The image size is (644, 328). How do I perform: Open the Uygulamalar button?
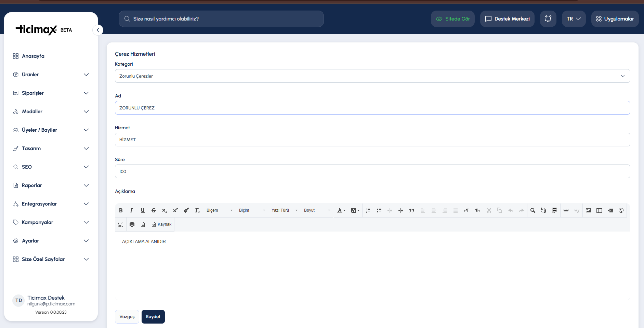tap(615, 19)
